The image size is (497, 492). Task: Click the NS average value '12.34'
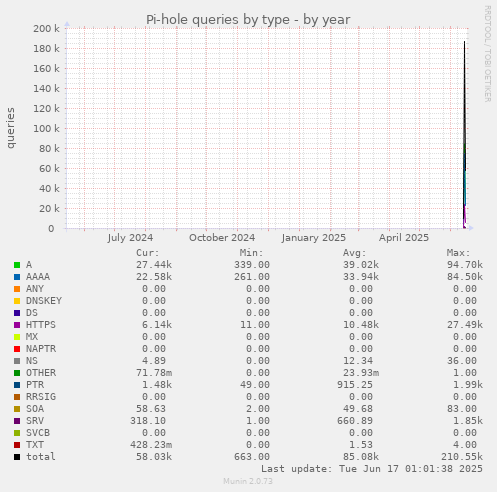coord(358,361)
